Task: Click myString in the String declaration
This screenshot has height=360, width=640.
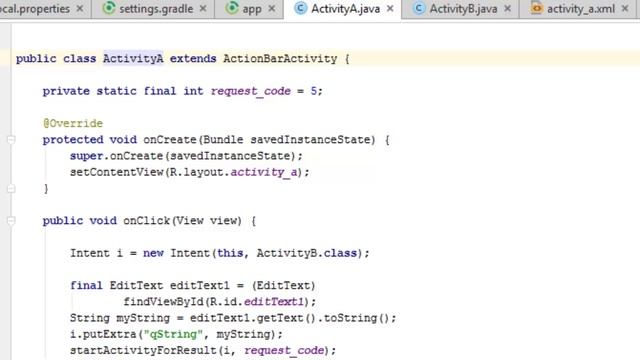Action: point(143,318)
